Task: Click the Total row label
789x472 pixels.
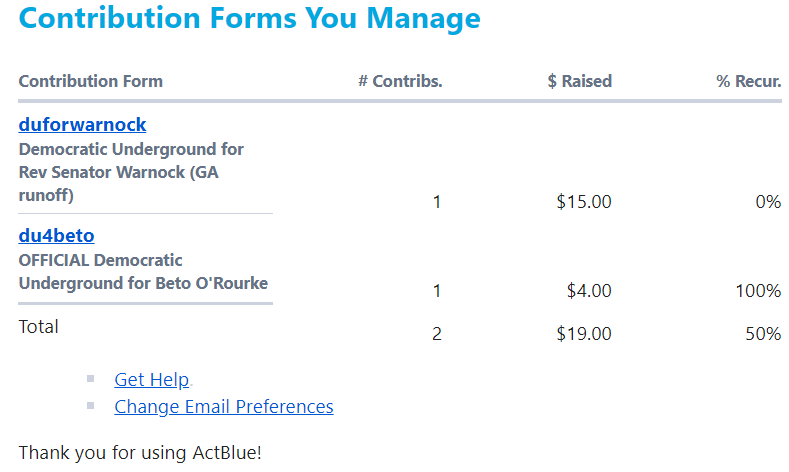Action: (39, 327)
